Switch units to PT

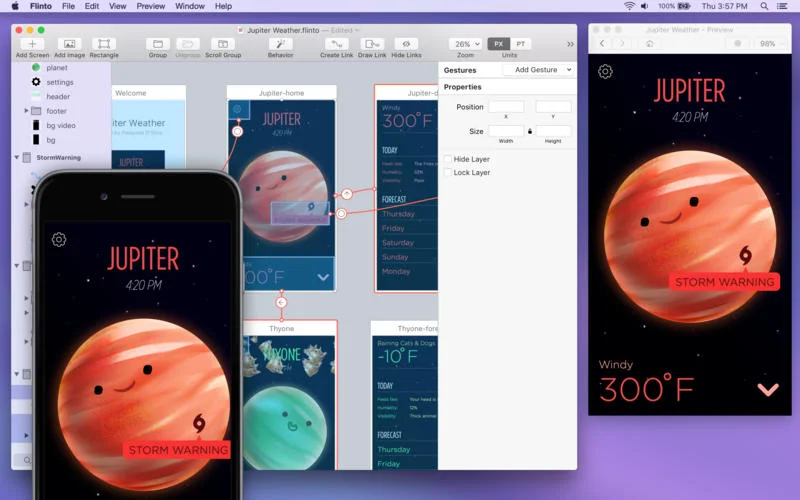click(520, 44)
